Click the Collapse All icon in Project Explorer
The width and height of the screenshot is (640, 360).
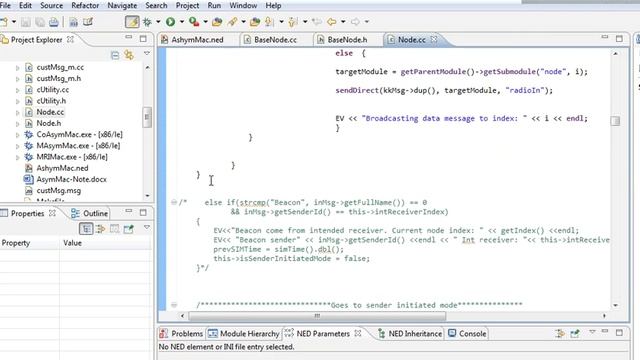click(x=115, y=55)
